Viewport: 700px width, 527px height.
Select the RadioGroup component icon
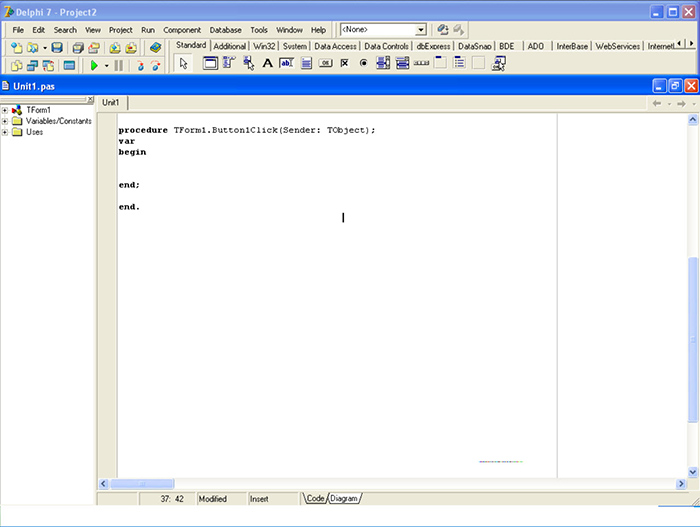459,63
